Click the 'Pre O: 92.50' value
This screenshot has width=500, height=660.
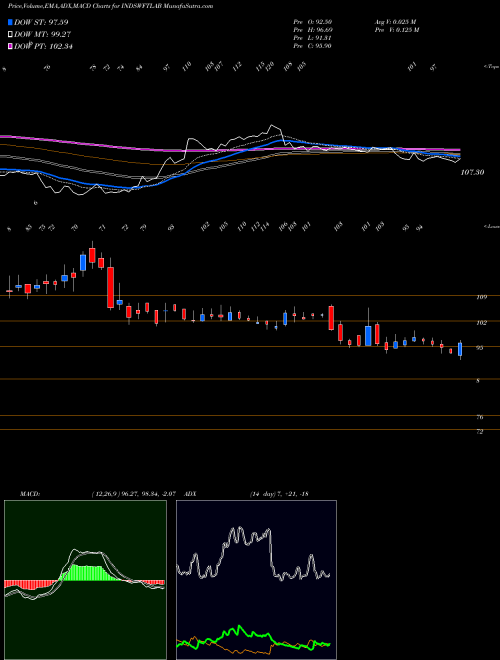(313, 22)
